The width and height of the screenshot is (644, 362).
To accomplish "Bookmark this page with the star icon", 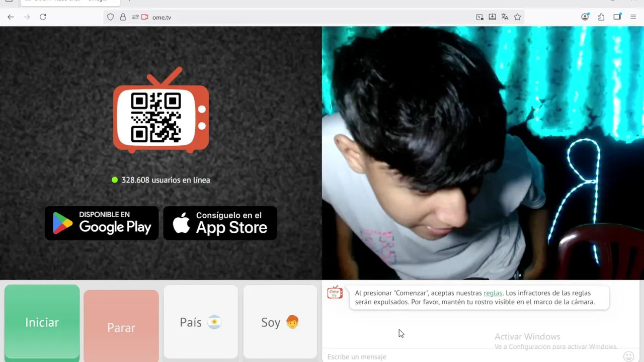I will (517, 17).
